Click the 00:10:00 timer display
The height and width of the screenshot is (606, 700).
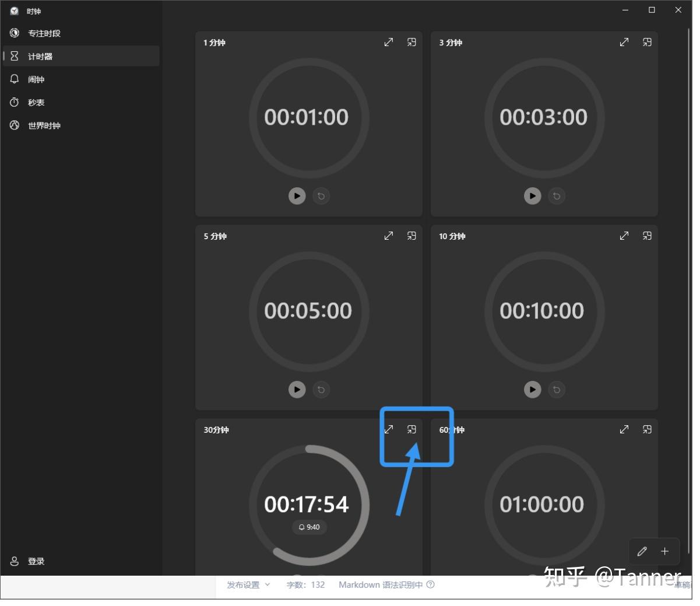tap(542, 311)
